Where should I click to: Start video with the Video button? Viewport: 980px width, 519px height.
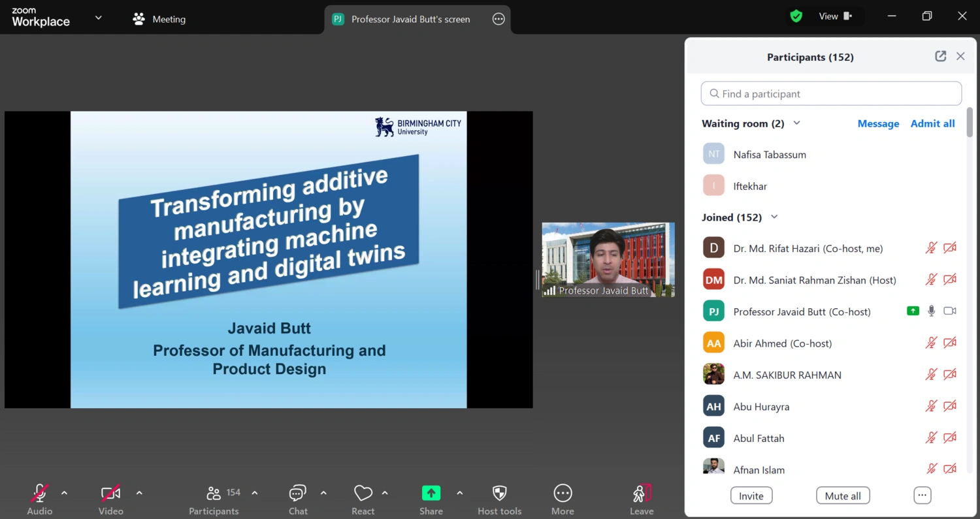tap(110, 494)
